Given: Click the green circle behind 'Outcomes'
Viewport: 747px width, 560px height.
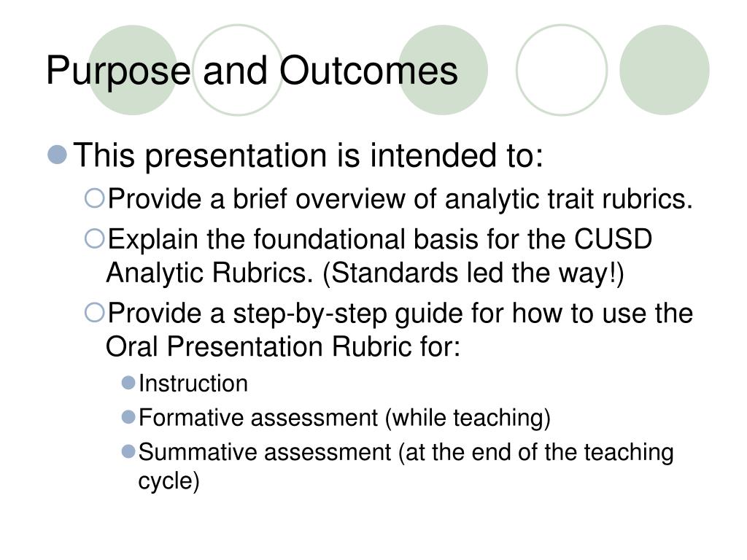Looking at the screenshot, I should coord(443,70).
